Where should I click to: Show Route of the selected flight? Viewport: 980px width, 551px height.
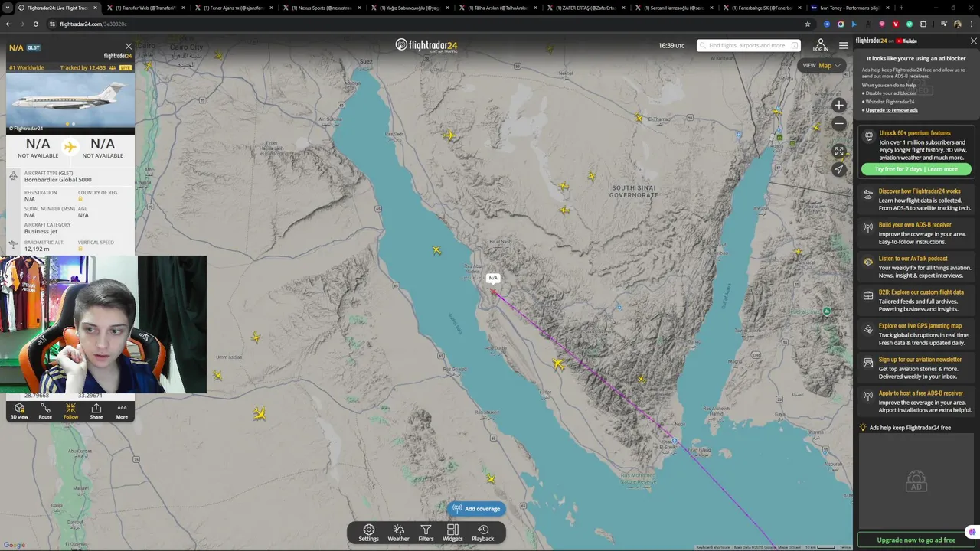(45, 412)
